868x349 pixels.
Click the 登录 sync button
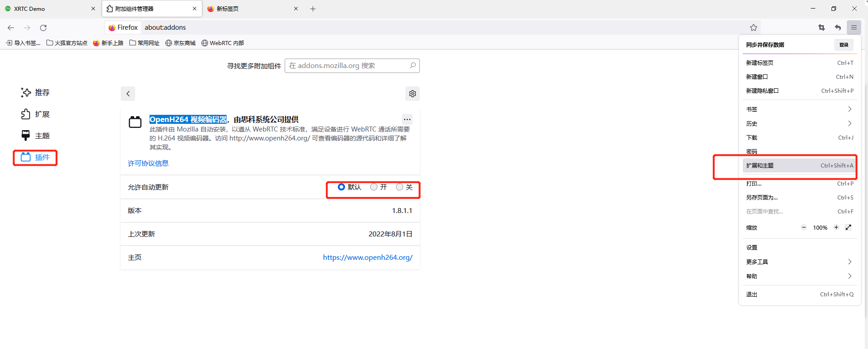(844, 45)
